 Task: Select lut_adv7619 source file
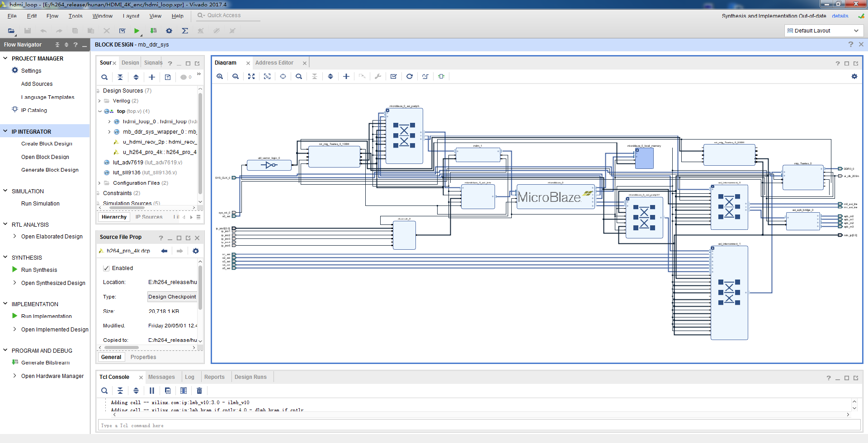[x=147, y=163]
